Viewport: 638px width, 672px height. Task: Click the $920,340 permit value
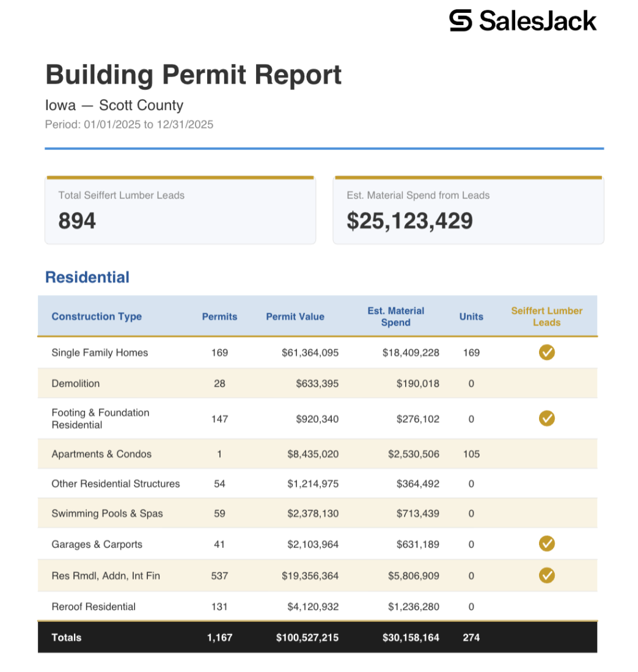click(317, 418)
